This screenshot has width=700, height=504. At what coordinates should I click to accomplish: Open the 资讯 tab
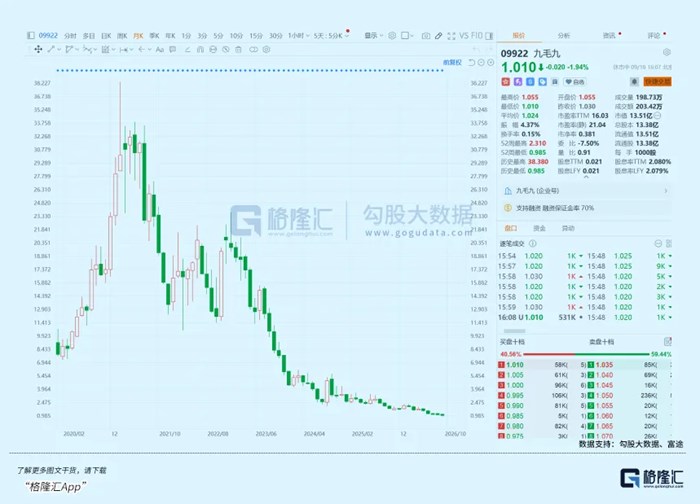coord(609,35)
